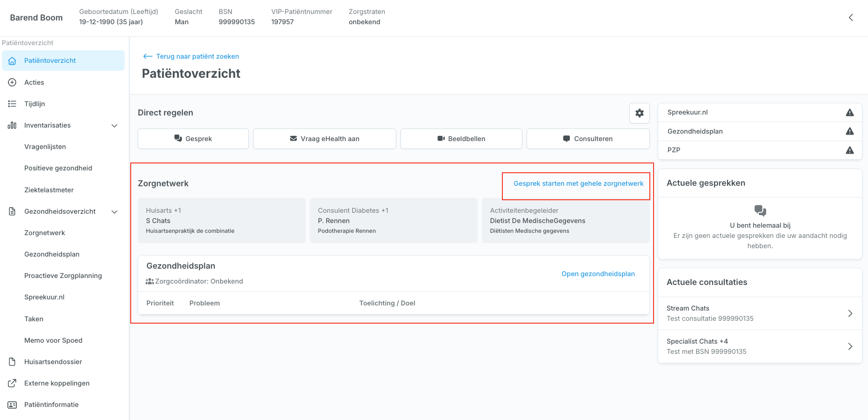Image resolution: width=868 pixels, height=420 pixels.
Task: Open the Specialist Chats +4 consultation
Action: [x=760, y=346]
